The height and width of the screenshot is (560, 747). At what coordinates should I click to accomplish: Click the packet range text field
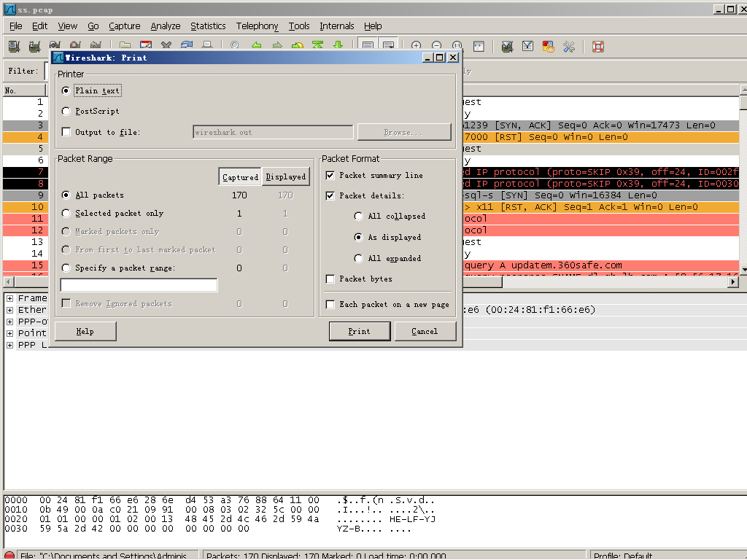pos(139,285)
